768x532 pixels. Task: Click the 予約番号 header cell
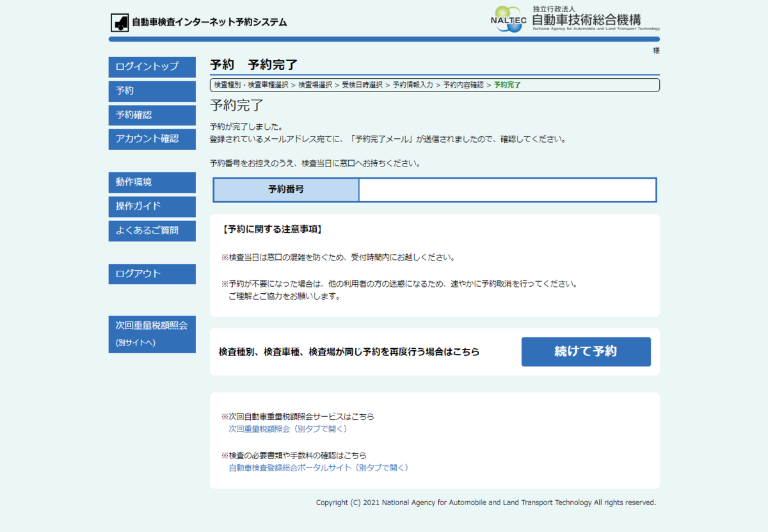[286, 190]
